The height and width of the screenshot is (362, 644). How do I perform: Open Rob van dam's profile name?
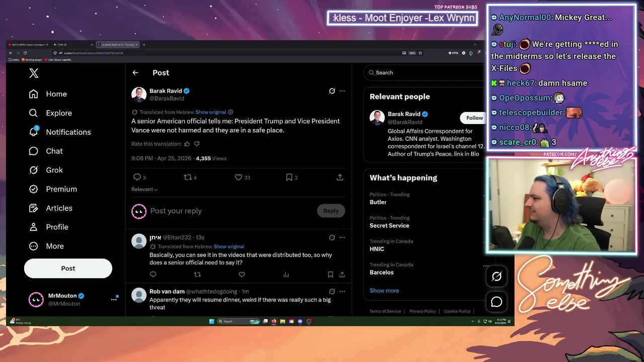coord(167,292)
